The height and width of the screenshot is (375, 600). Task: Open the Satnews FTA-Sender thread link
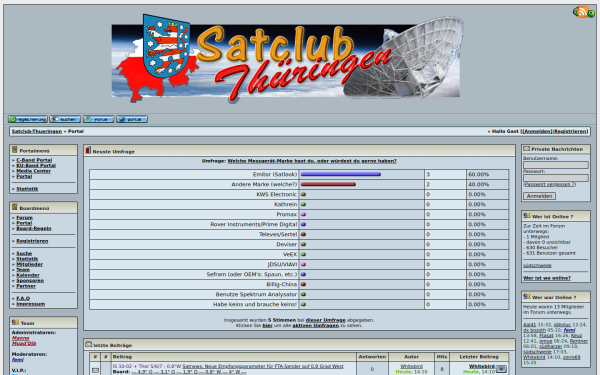coord(263,366)
